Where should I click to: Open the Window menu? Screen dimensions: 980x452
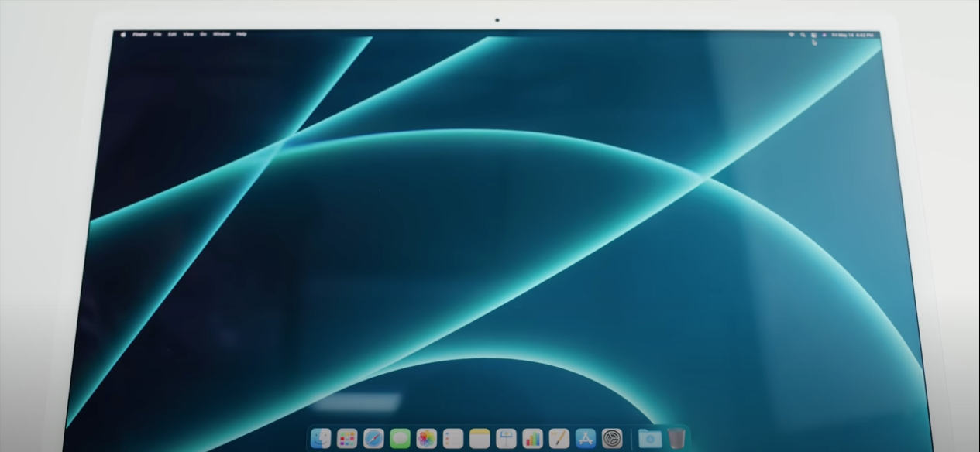[222, 34]
